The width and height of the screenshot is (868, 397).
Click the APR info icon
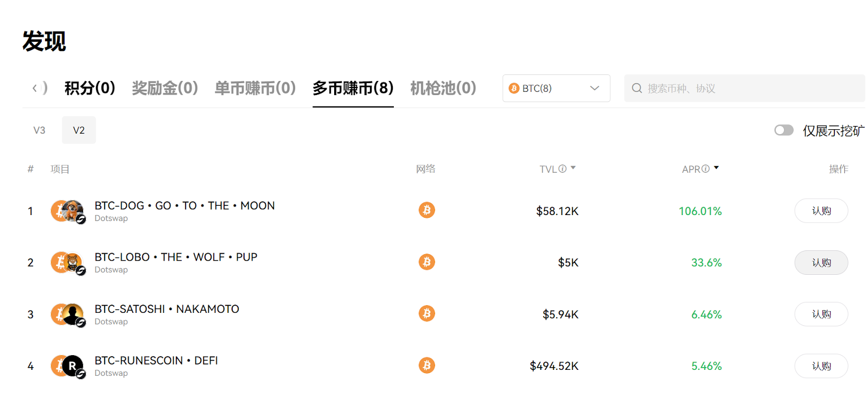(x=705, y=169)
